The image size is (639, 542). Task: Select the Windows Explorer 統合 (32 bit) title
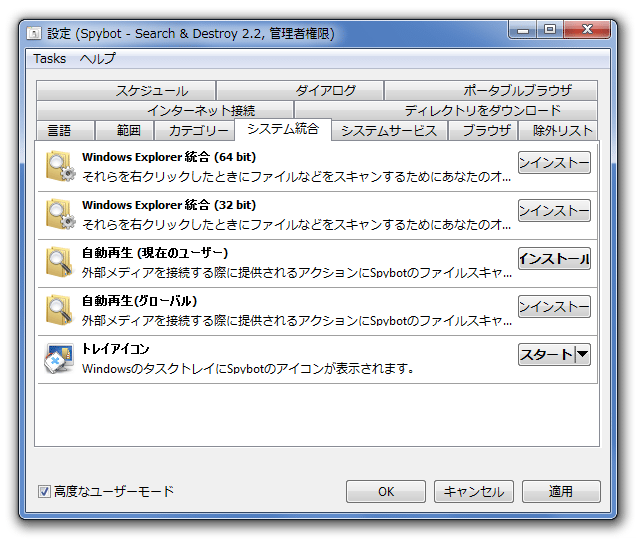tap(169, 205)
